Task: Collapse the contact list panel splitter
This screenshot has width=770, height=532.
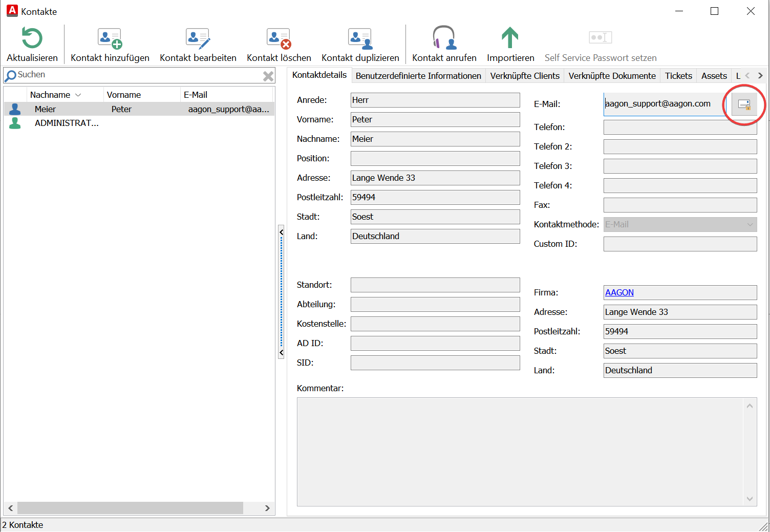Action: pos(281,232)
